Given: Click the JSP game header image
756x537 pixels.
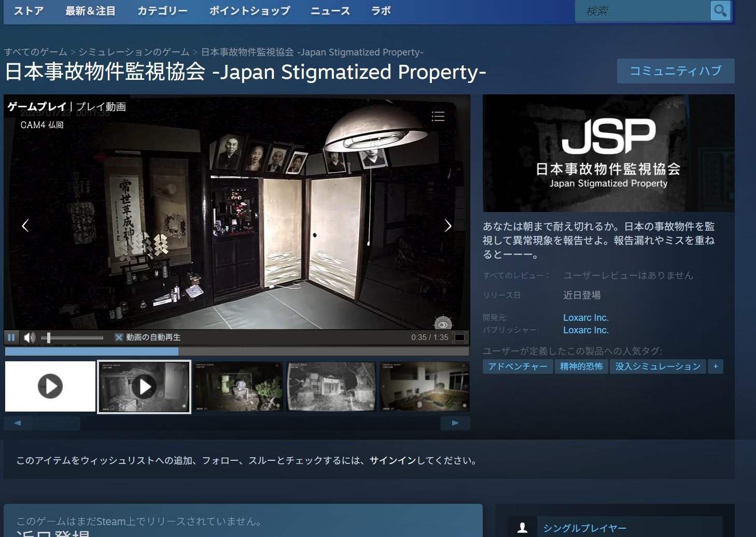Looking at the screenshot, I should tap(609, 153).
